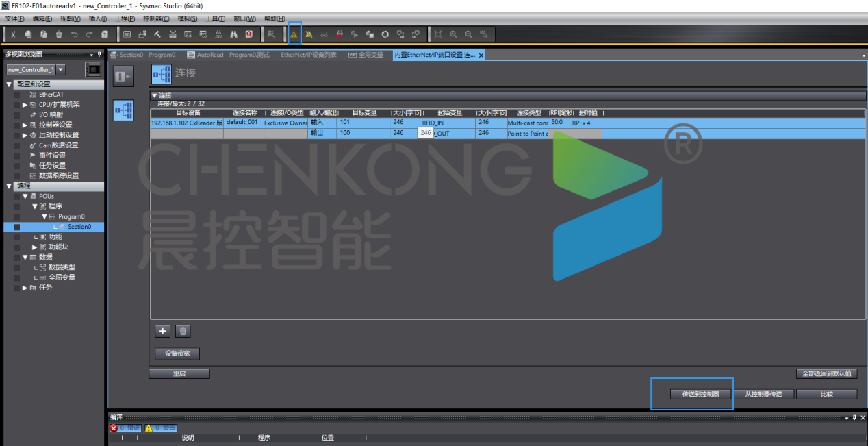The height and width of the screenshot is (446, 868).
Task: Click the Cut scissors icon in toolbar
Action: pyautogui.click(x=13, y=34)
